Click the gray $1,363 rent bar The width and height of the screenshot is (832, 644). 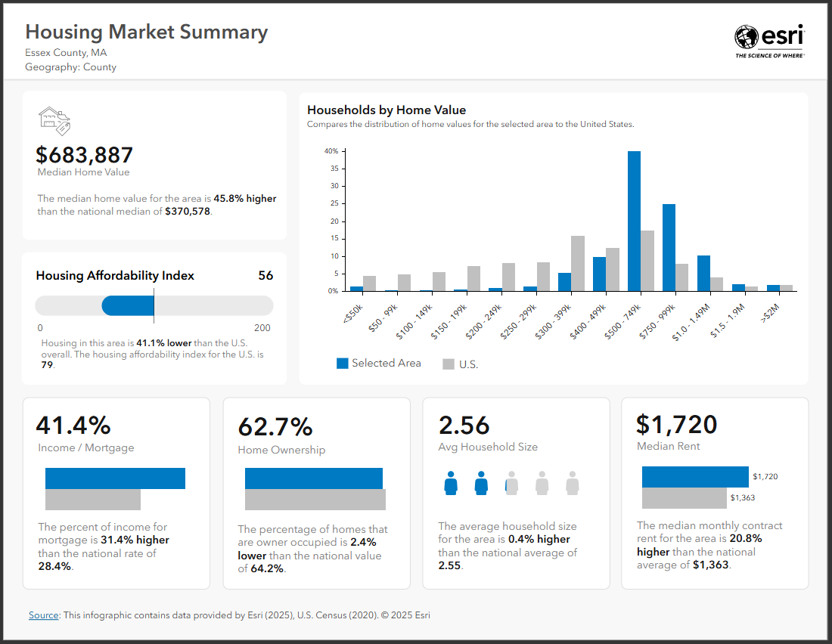(x=684, y=498)
